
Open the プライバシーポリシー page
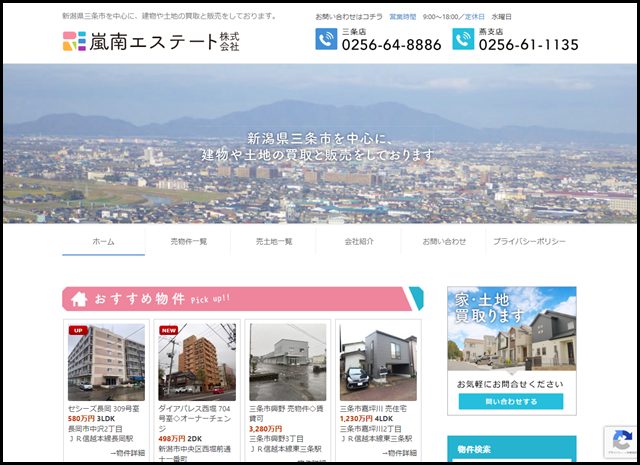click(529, 242)
